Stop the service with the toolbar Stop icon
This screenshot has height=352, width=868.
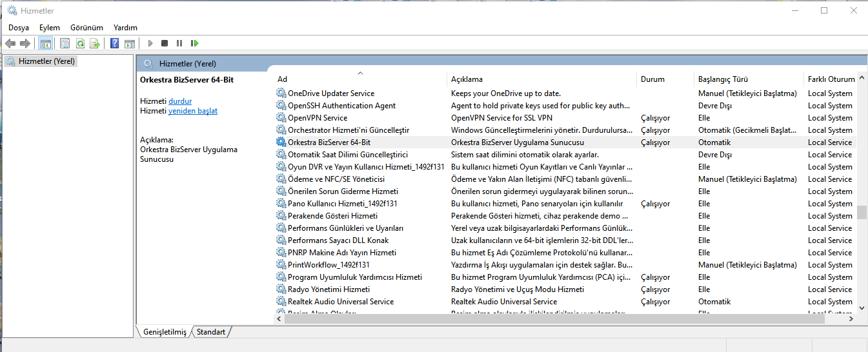pyautogui.click(x=165, y=43)
